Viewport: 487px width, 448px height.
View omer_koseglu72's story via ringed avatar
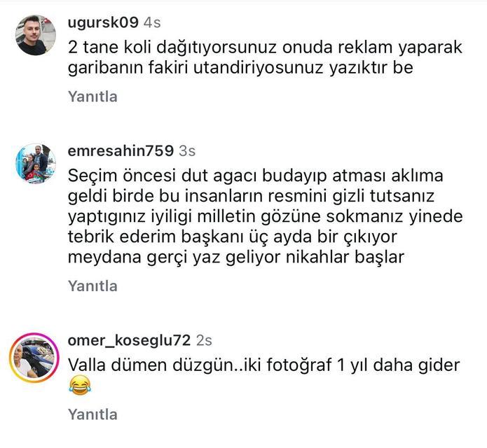(34, 358)
